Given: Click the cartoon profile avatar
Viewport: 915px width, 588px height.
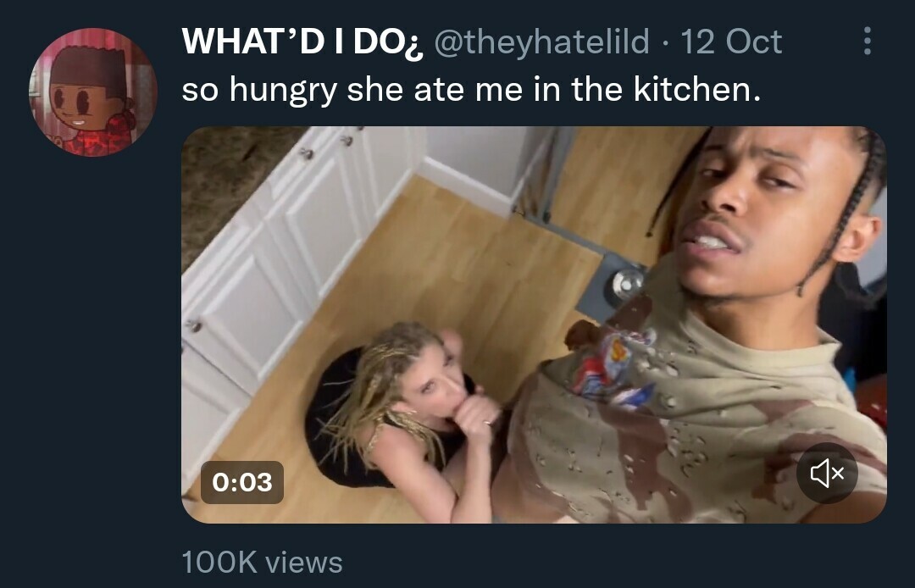Looking at the screenshot, I should 92,92.
